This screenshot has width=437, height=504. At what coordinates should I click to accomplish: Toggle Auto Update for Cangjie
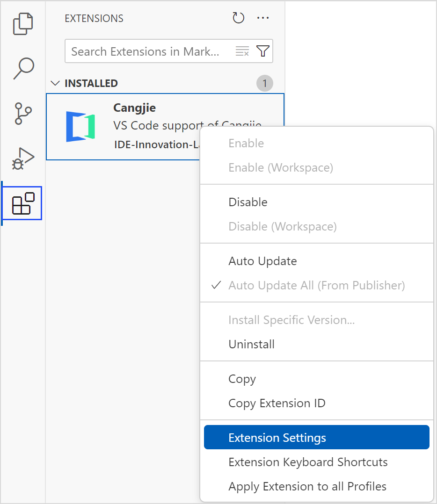(262, 261)
